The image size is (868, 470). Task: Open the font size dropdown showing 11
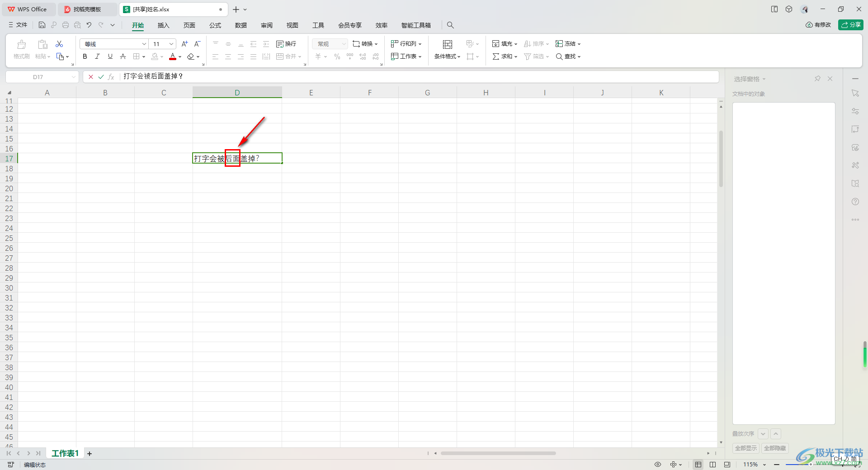171,44
